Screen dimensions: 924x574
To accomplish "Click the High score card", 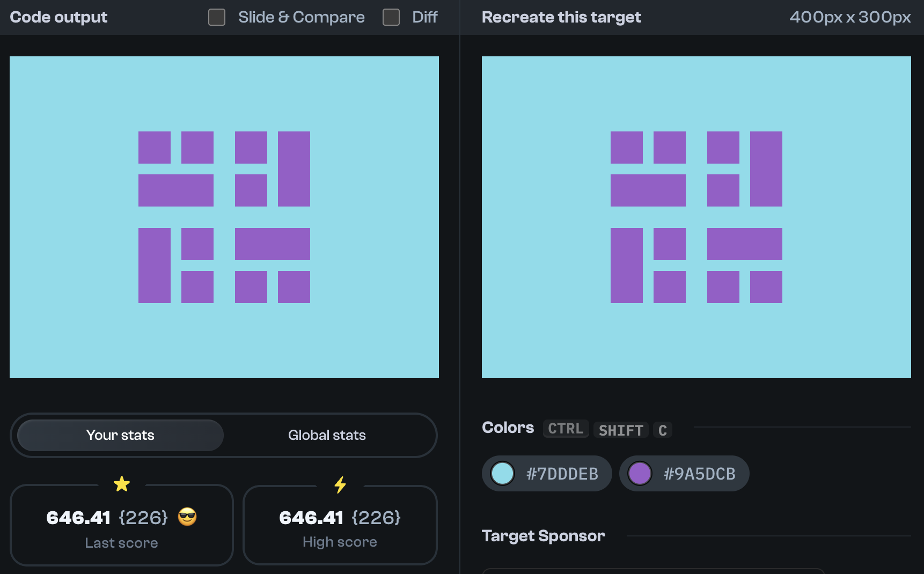I will [x=340, y=526].
